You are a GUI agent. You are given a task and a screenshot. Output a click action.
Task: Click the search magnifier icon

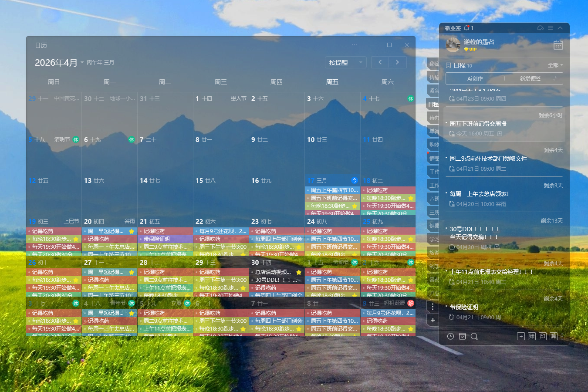pos(474,336)
